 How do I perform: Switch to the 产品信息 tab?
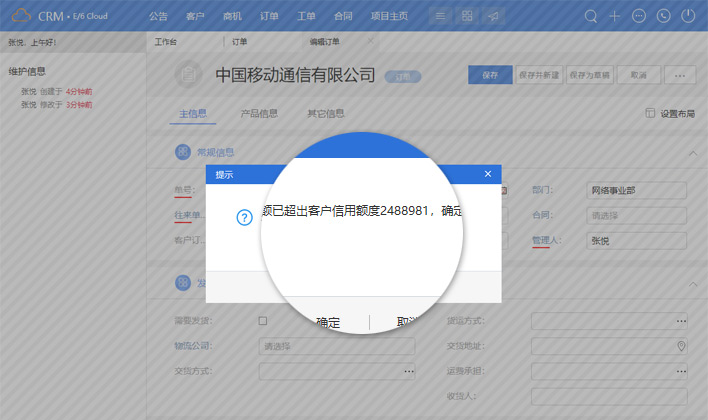click(259, 113)
